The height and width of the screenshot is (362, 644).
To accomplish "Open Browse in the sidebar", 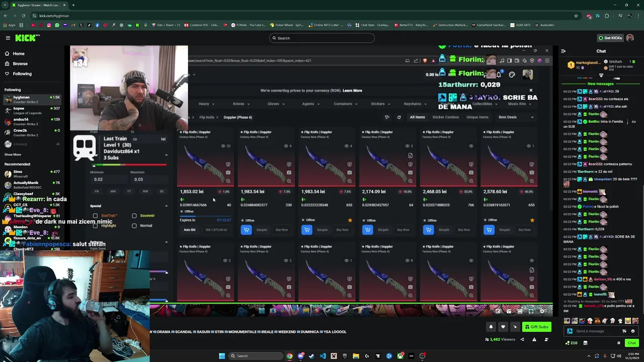I will coord(20,63).
